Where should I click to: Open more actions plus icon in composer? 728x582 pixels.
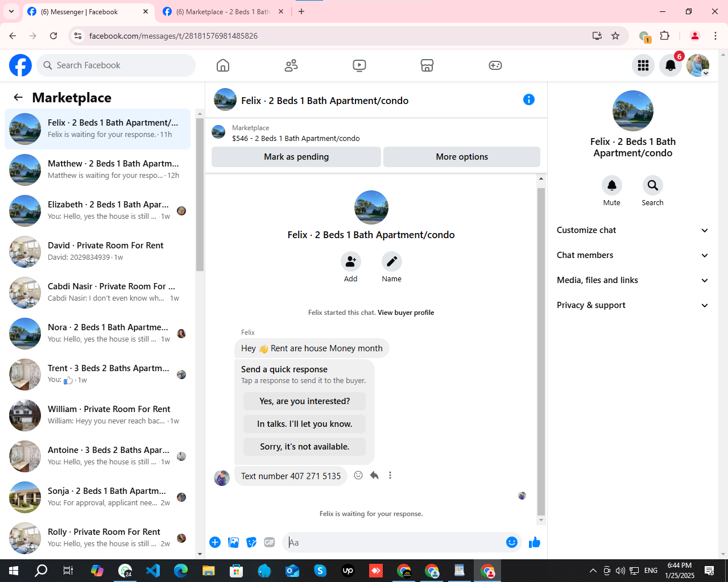point(215,542)
